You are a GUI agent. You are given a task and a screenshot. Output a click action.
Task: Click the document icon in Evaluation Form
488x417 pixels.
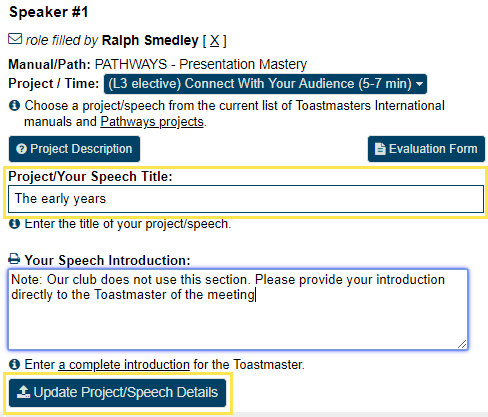tap(380, 149)
